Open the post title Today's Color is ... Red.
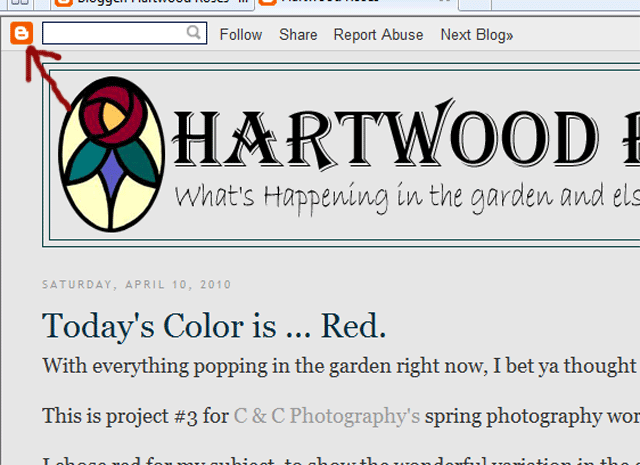Image resolution: width=640 pixels, height=465 pixels. [214, 326]
